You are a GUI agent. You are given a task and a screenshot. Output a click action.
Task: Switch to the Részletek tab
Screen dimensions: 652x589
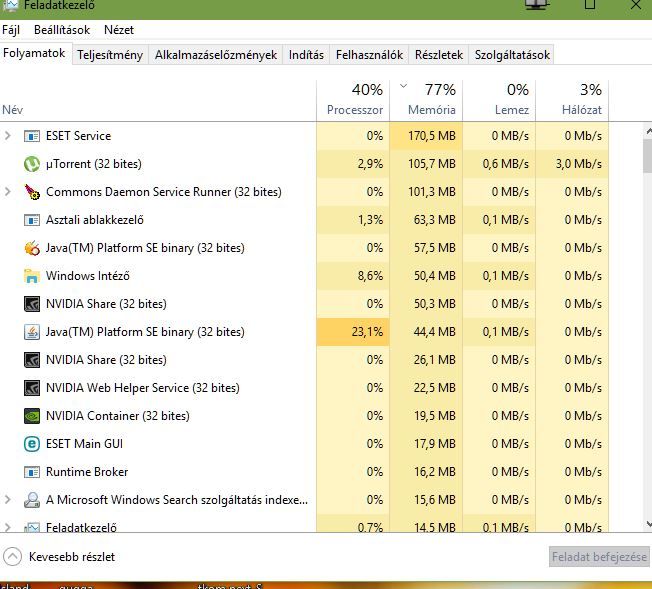(439, 55)
